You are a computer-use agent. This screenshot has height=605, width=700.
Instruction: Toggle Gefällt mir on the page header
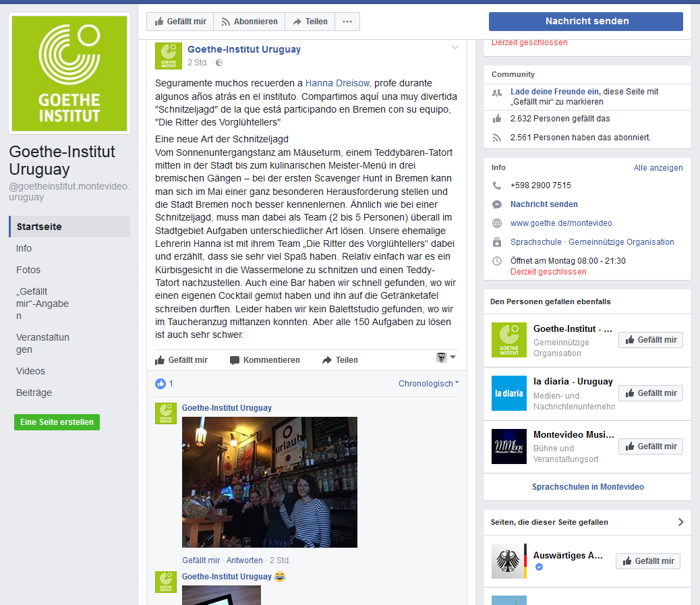pyautogui.click(x=180, y=22)
